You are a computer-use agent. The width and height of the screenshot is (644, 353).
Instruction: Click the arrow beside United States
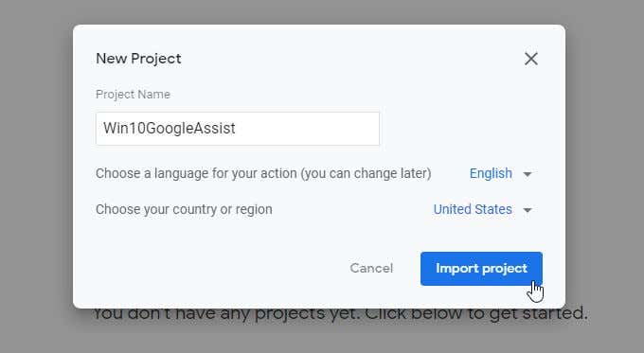pos(528,210)
